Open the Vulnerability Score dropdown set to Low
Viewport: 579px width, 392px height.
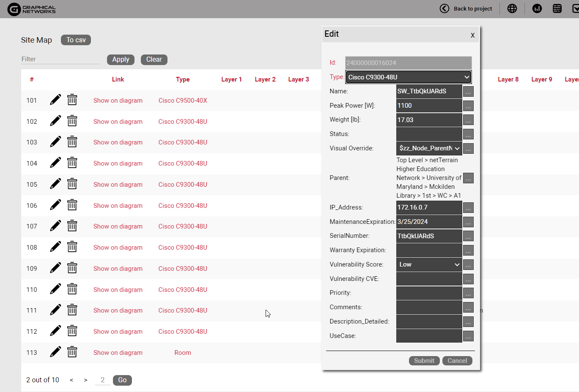tap(429, 264)
